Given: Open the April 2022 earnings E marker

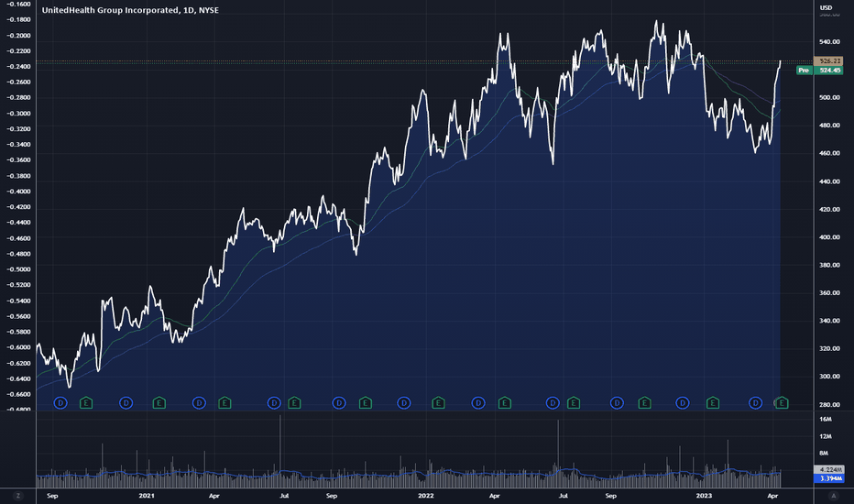Looking at the screenshot, I should (x=504, y=403).
